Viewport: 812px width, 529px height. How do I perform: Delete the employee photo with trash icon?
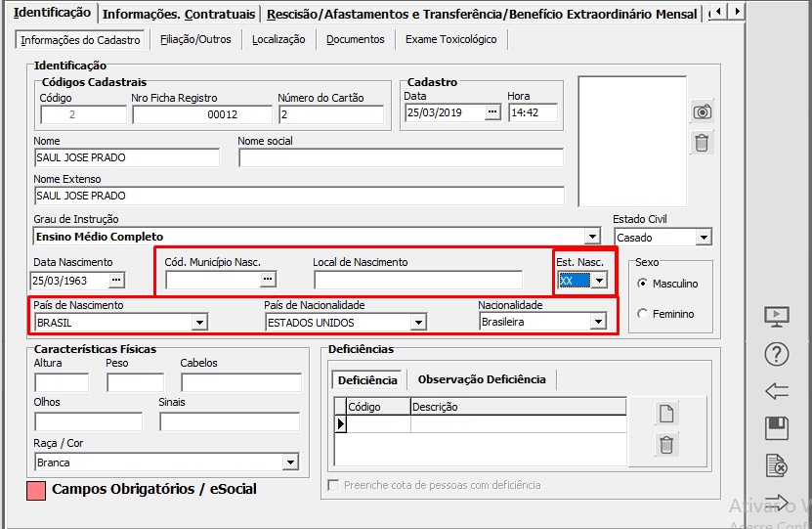pos(702,143)
